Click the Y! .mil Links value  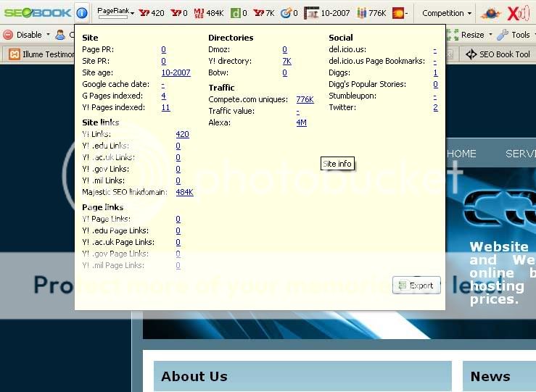[178, 180]
